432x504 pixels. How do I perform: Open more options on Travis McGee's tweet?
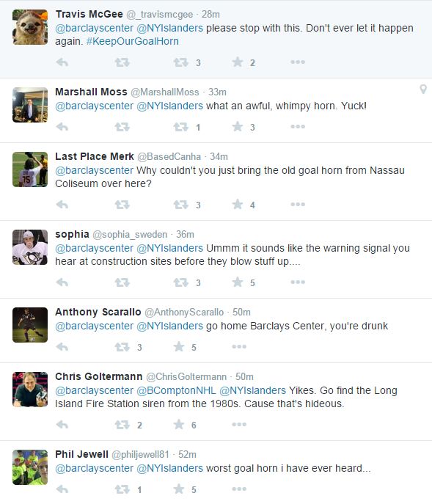(x=298, y=62)
